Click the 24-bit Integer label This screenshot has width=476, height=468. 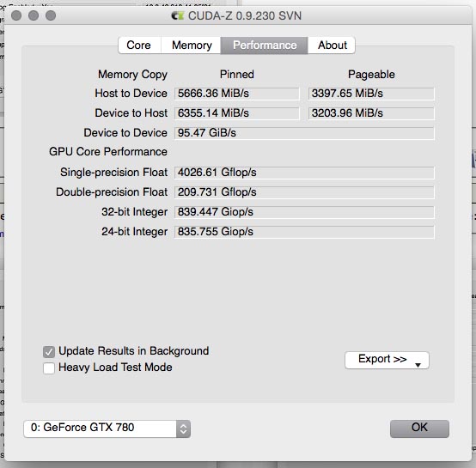point(134,232)
